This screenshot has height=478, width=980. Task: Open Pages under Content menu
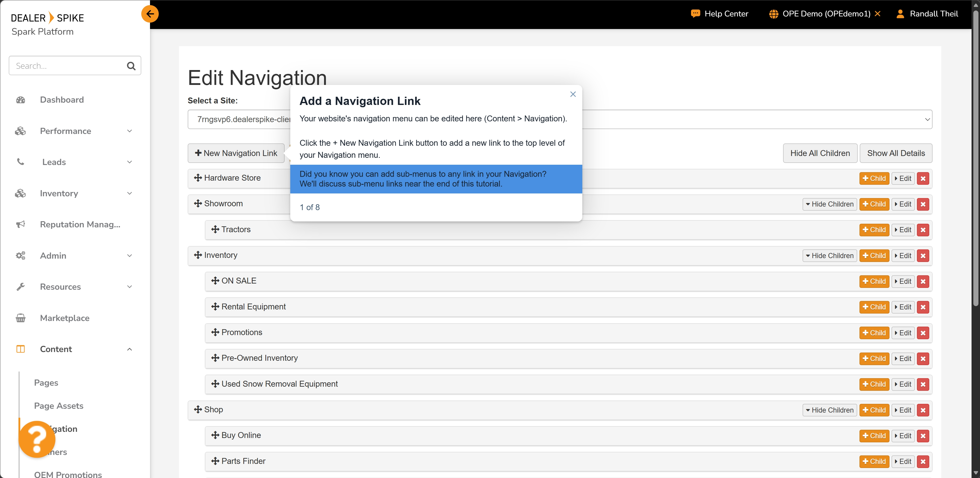click(x=46, y=383)
